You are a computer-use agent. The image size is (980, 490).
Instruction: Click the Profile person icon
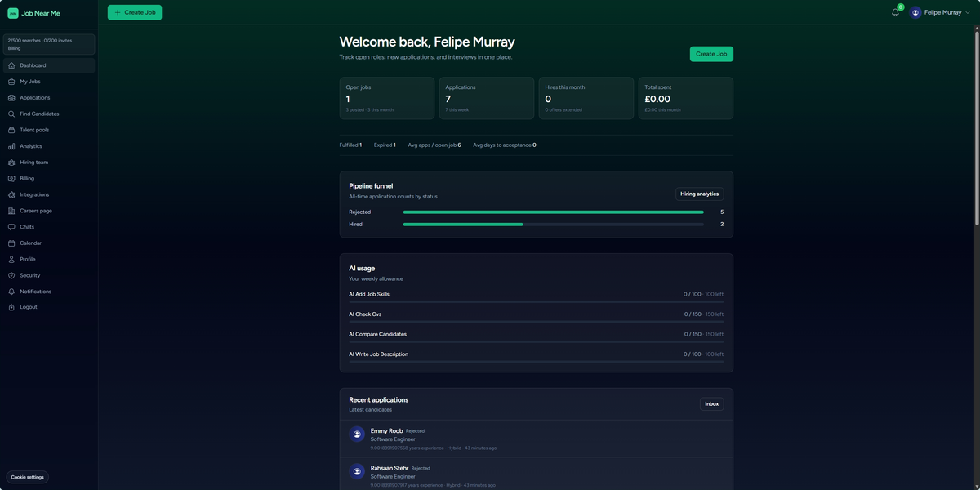[x=11, y=259]
